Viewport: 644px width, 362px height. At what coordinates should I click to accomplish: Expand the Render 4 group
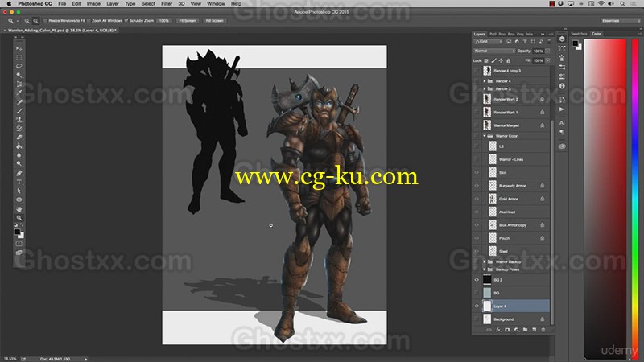[x=485, y=81]
